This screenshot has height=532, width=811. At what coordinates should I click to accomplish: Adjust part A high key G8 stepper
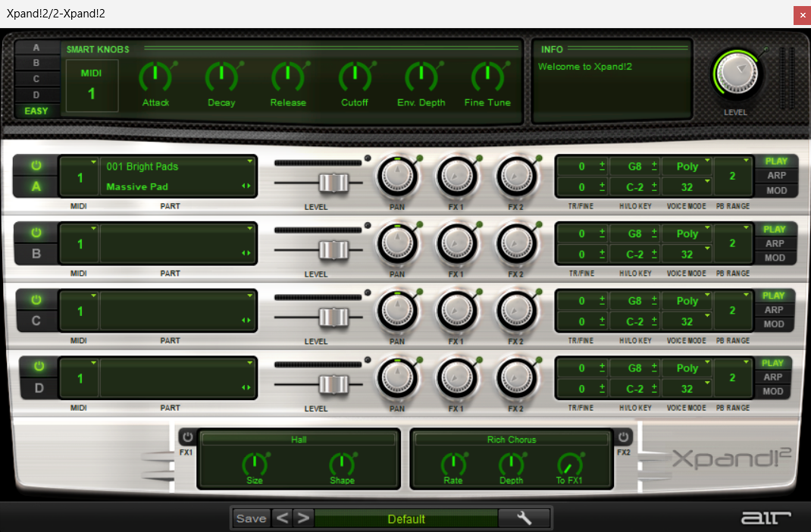coord(654,166)
